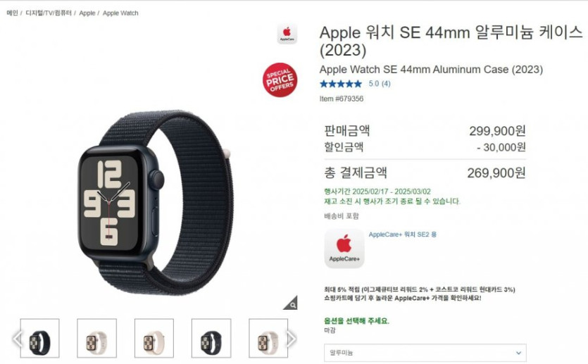Select the fourth midnight band thumbnail

[211, 339]
